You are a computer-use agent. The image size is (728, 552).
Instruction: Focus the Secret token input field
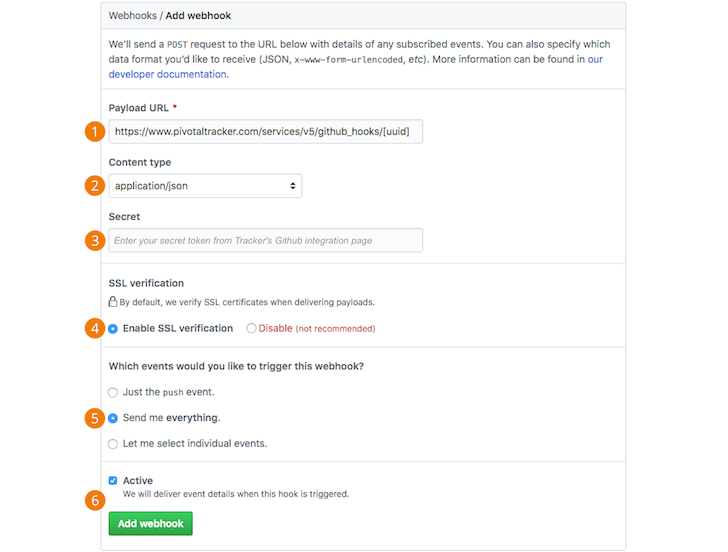[x=265, y=240]
